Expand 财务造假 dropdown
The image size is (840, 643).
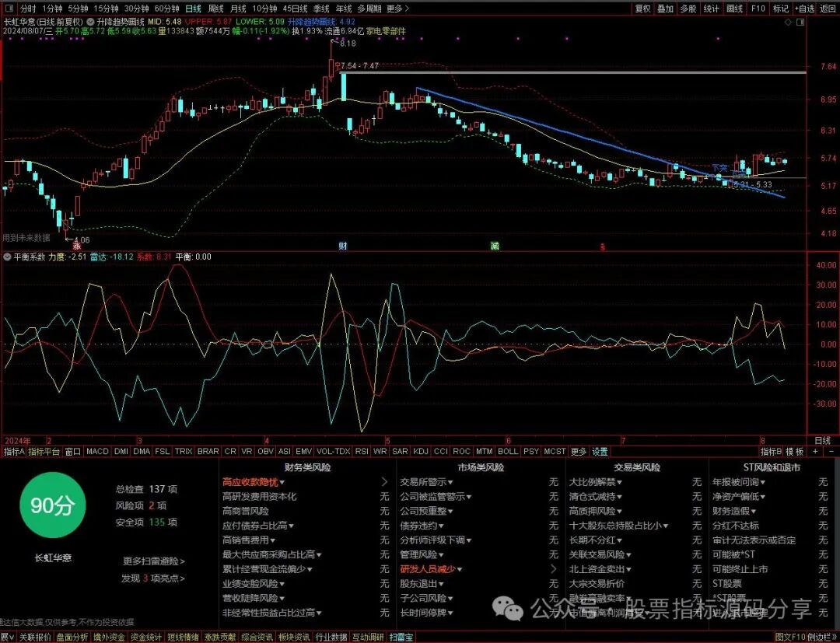coord(735,512)
